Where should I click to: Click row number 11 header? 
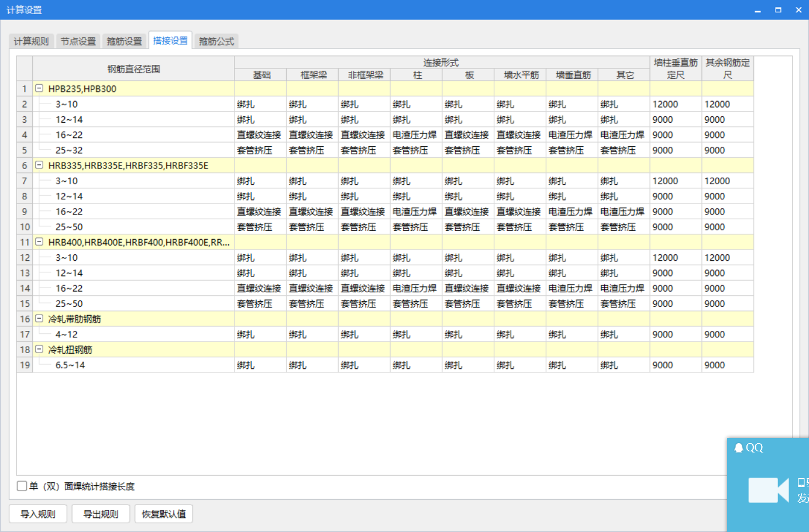(25, 242)
